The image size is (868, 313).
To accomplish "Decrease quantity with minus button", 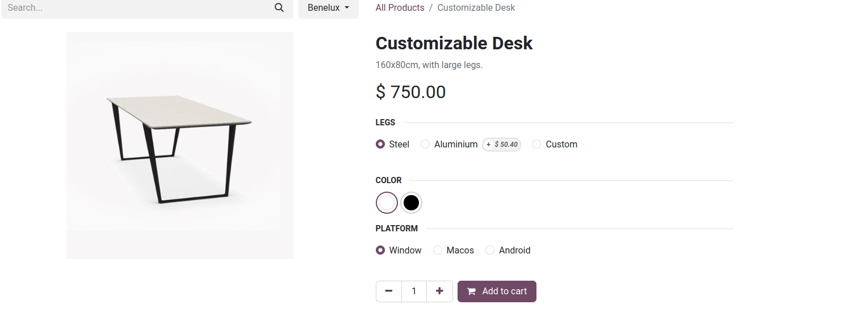I will (x=389, y=291).
